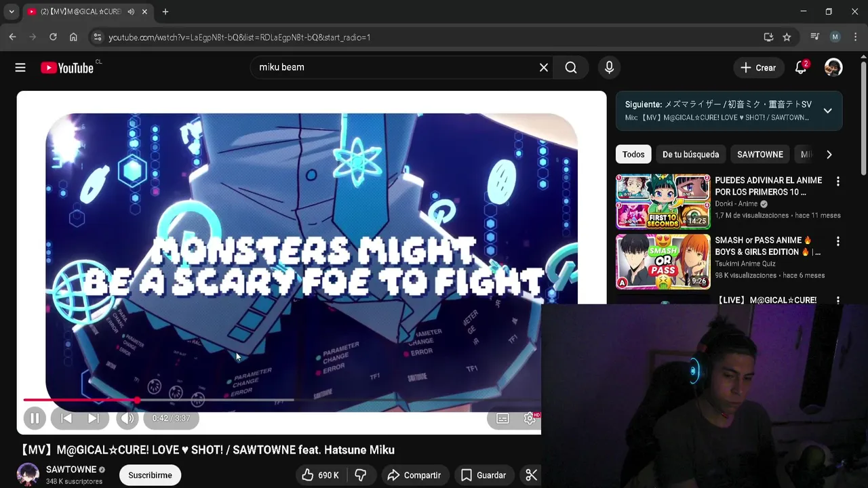Viewport: 868px width, 488px height.
Task: Jump to the previous video
Action: 66,418
